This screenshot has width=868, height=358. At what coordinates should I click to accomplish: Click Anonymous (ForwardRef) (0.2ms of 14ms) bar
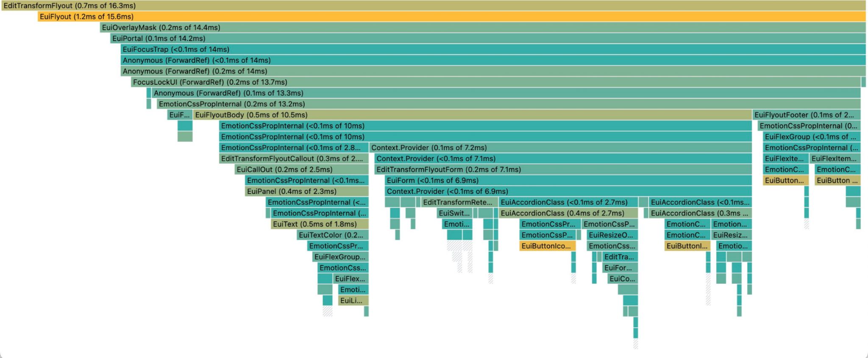[493, 71]
